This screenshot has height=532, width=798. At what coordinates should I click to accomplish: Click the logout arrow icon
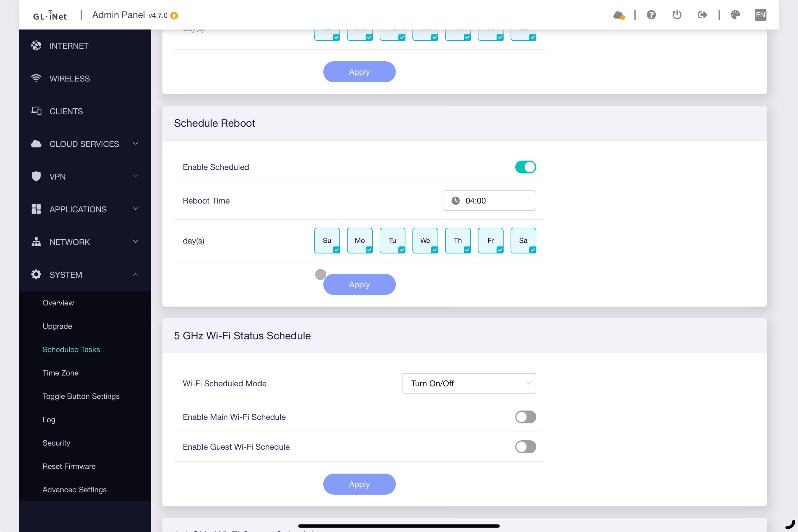702,15
